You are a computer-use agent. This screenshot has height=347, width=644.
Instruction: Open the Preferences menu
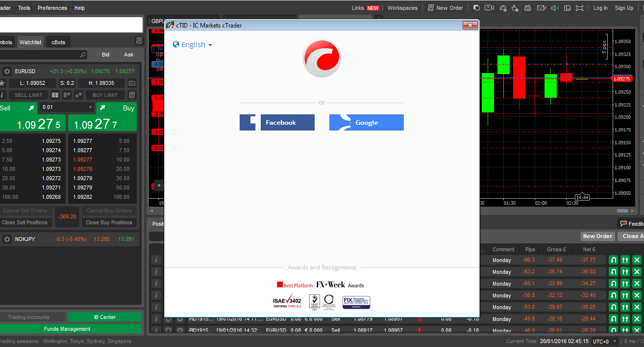click(x=52, y=8)
